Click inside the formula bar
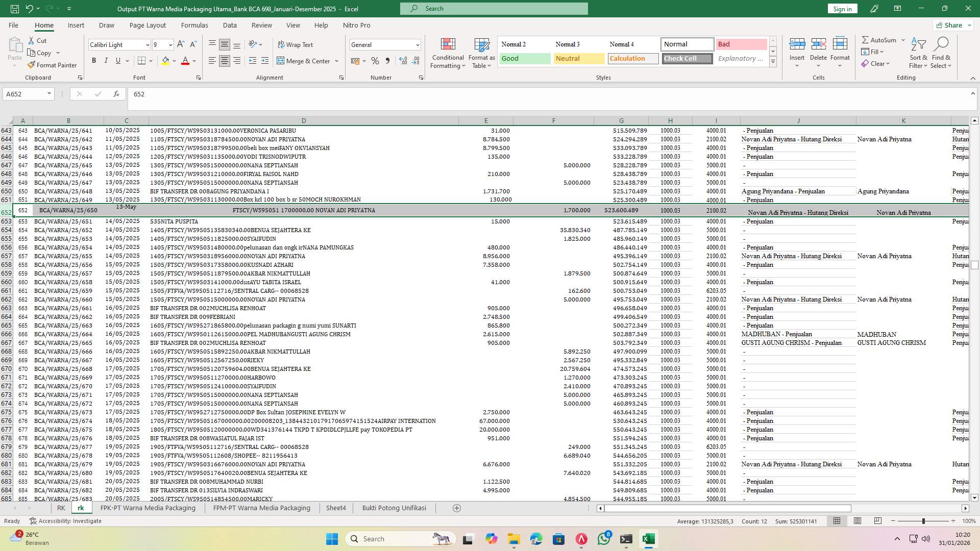This screenshot has width=980, height=551. [x=306, y=94]
